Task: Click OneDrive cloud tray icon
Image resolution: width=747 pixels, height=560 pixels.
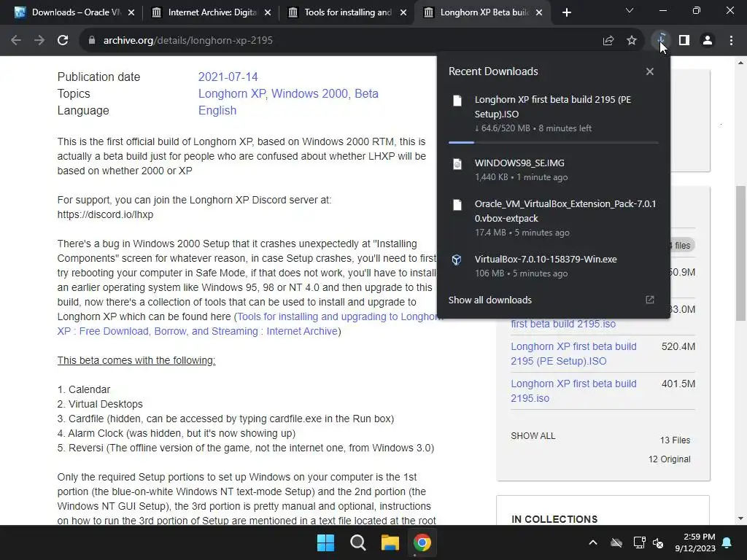Action: (x=616, y=542)
